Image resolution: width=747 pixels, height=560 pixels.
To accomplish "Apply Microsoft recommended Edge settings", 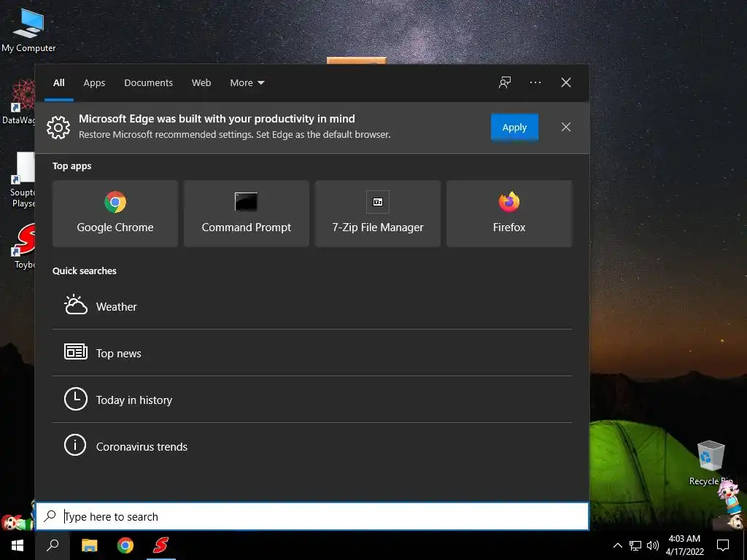I will tap(514, 127).
